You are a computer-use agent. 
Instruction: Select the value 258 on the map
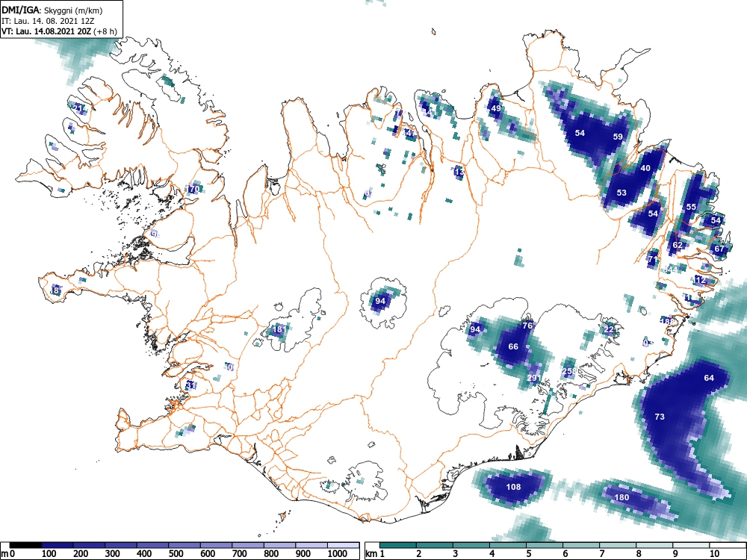tap(569, 371)
